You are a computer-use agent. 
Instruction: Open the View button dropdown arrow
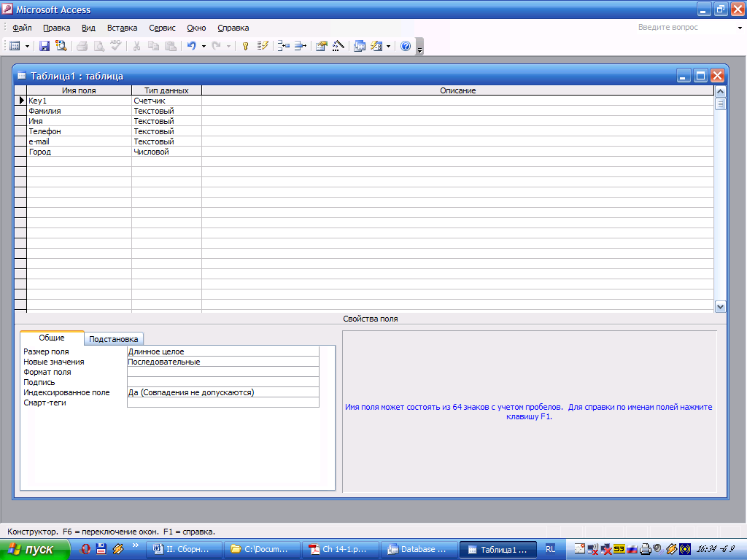tap(27, 46)
